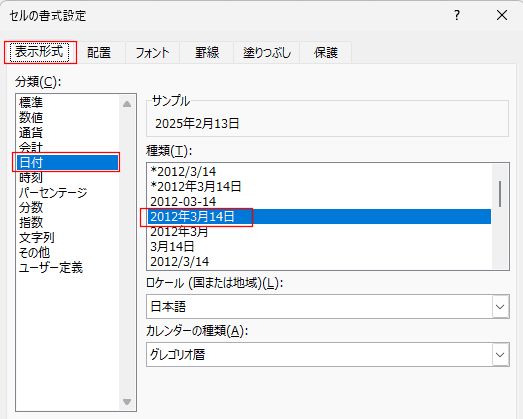Screen dimensions: 523x419
Task: Switch to the 配置 tab
Action: click(x=99, y=52)
